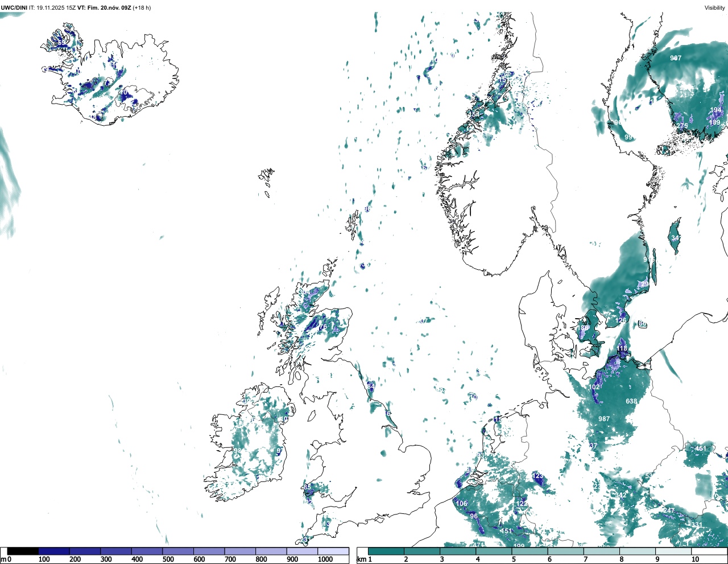Click the '638' visibility value over Germany
728x564 pixels.
coord(631,401)
